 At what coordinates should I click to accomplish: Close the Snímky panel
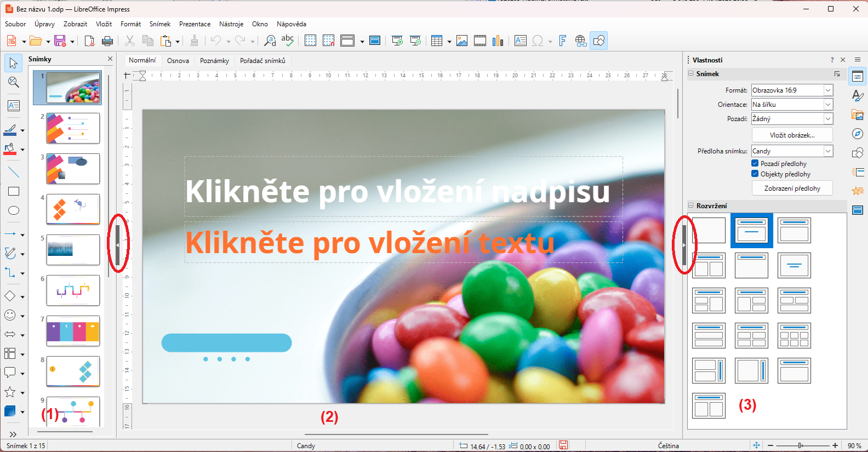pos(110,59)
